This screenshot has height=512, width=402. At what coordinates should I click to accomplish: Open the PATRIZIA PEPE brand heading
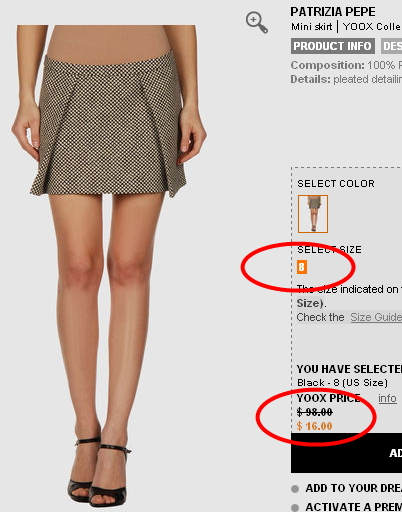tap(333, 12)
